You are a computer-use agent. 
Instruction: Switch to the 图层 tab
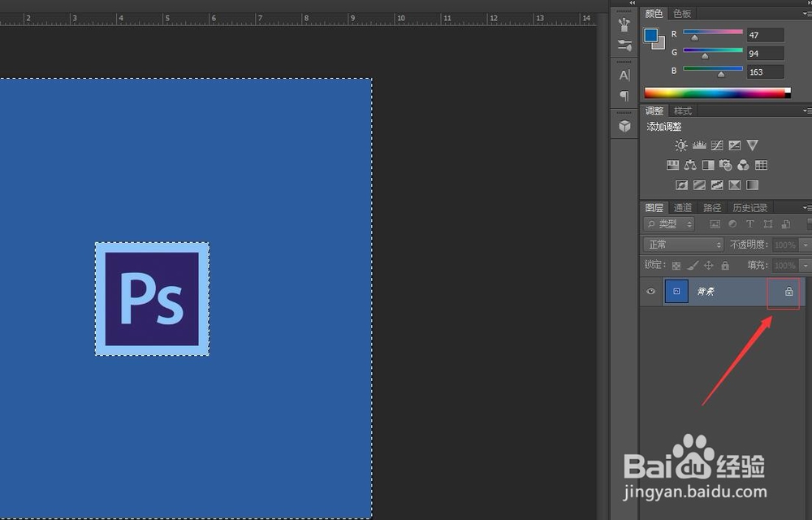click(x=654, y=208)
